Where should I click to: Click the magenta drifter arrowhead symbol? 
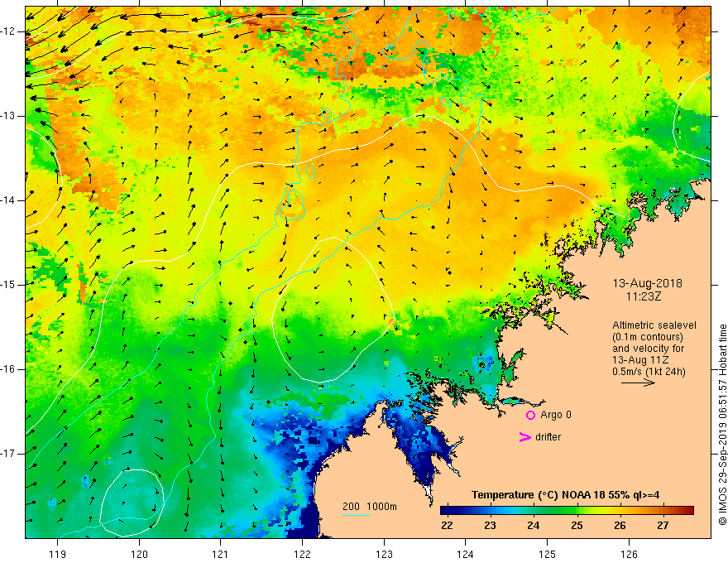[x=525, y=437]
